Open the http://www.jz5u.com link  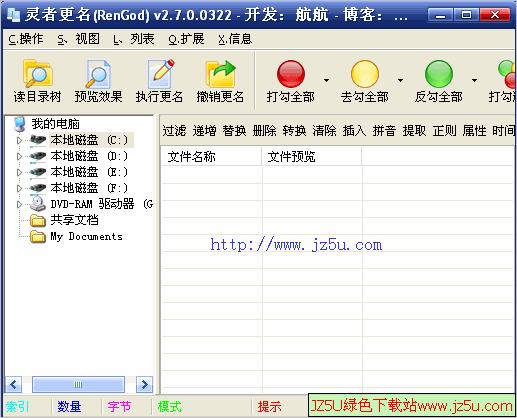[296, 245]
